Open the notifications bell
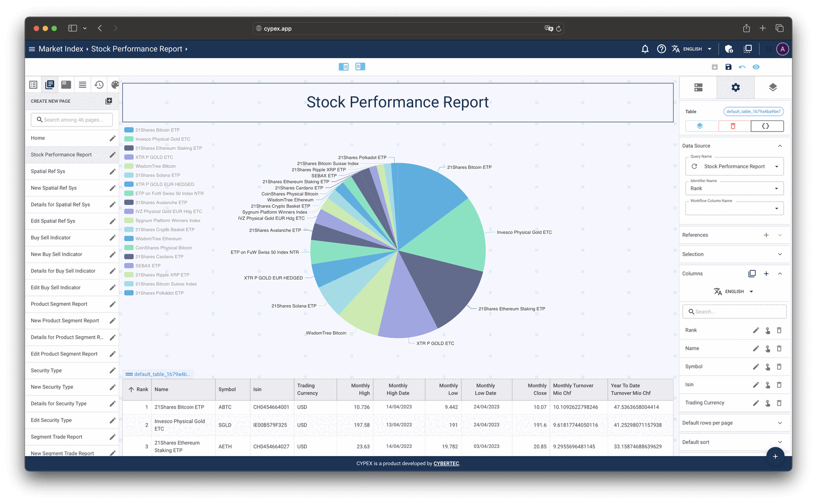The width and height of the screenshot is (817, 504). 645,49
